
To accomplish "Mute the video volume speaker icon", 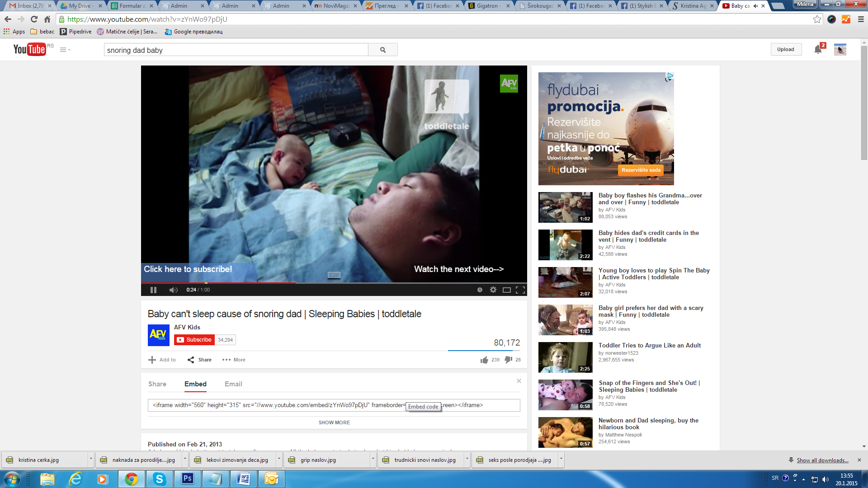I will click(x=173, y=290).
